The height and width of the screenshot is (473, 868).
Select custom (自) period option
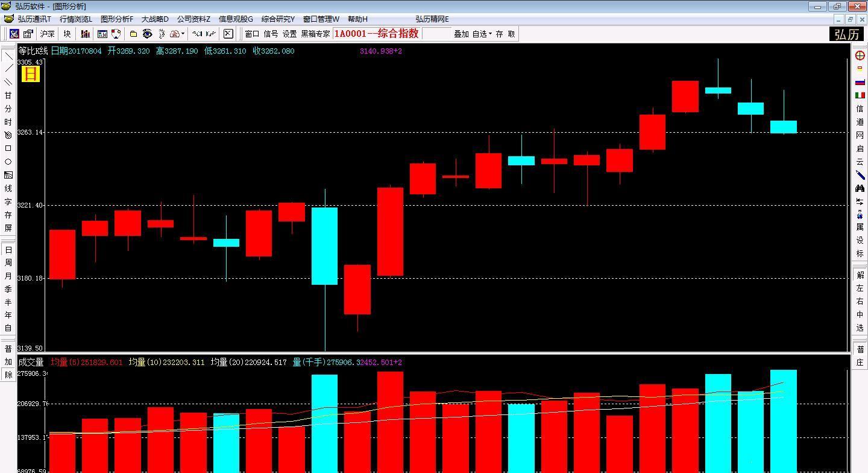pos(8,328)
